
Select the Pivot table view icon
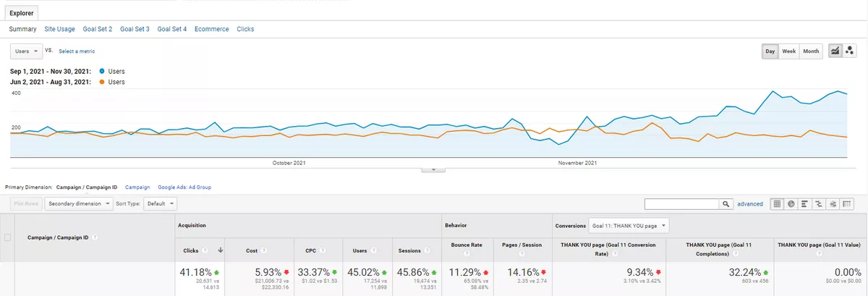point(846,204)
